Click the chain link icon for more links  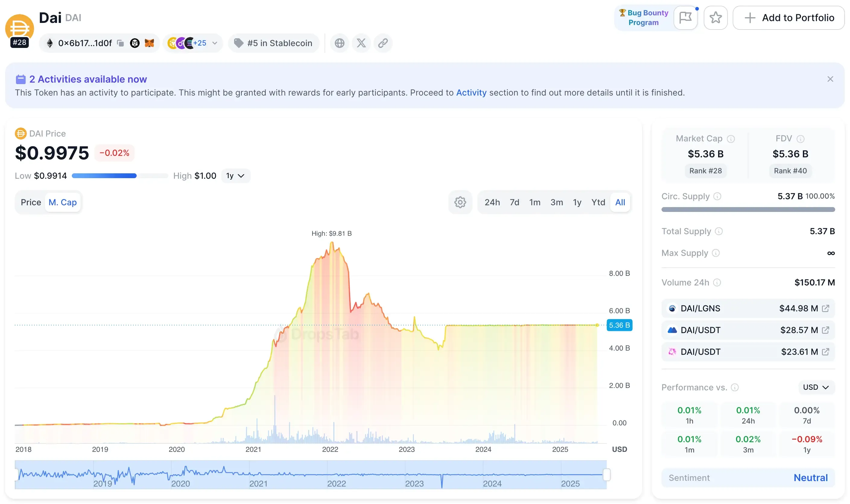[383, 43]
